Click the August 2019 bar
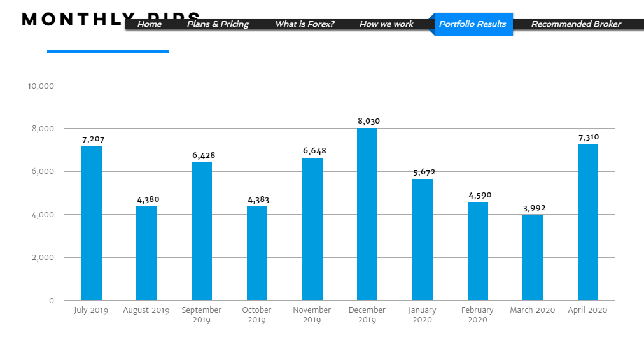 click(x=146, y=253)
